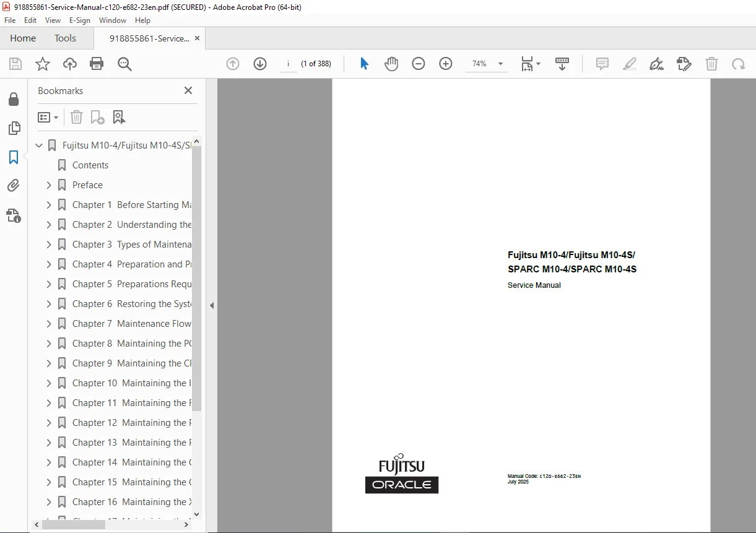
Task: Expand the Preface bookmark
Action: pyautogui.click(x=49, y=185)
